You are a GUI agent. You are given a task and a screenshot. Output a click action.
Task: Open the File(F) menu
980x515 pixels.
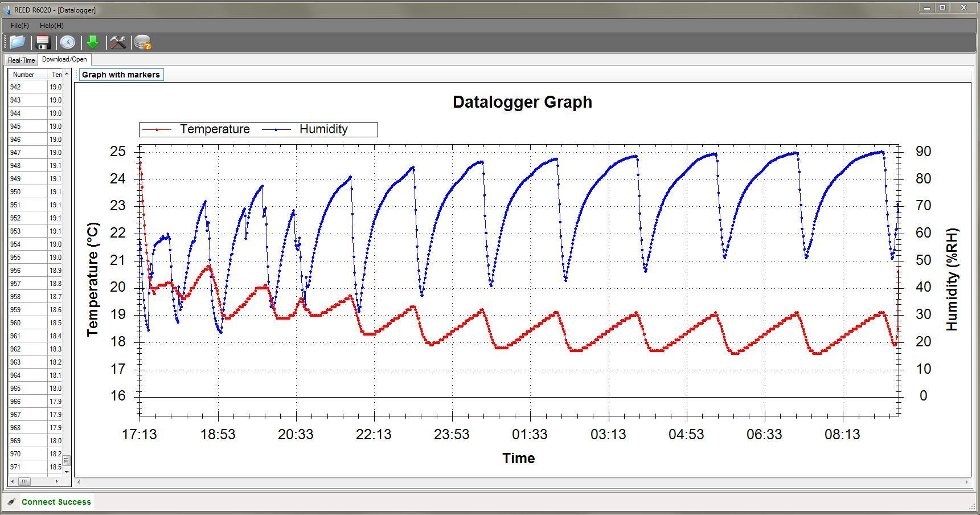click(x=19, y=26)
